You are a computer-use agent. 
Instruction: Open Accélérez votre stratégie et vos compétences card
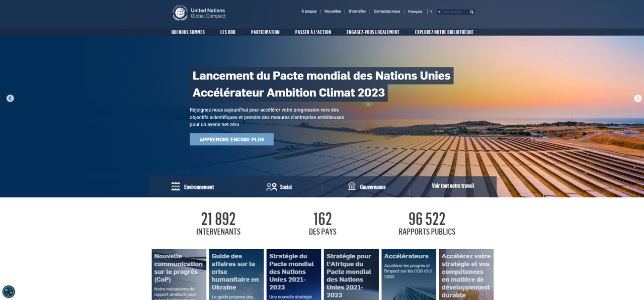(x=466, y=274)
